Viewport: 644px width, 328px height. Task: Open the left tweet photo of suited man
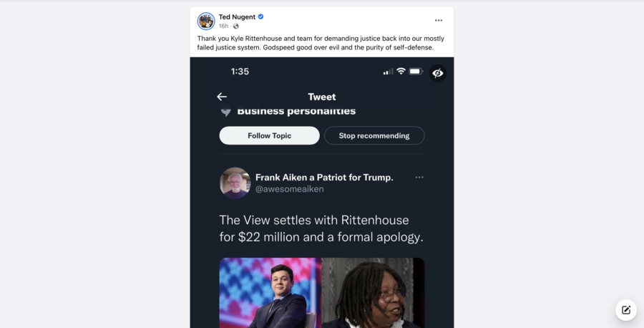pyautogui.click(x=270, y=292)
